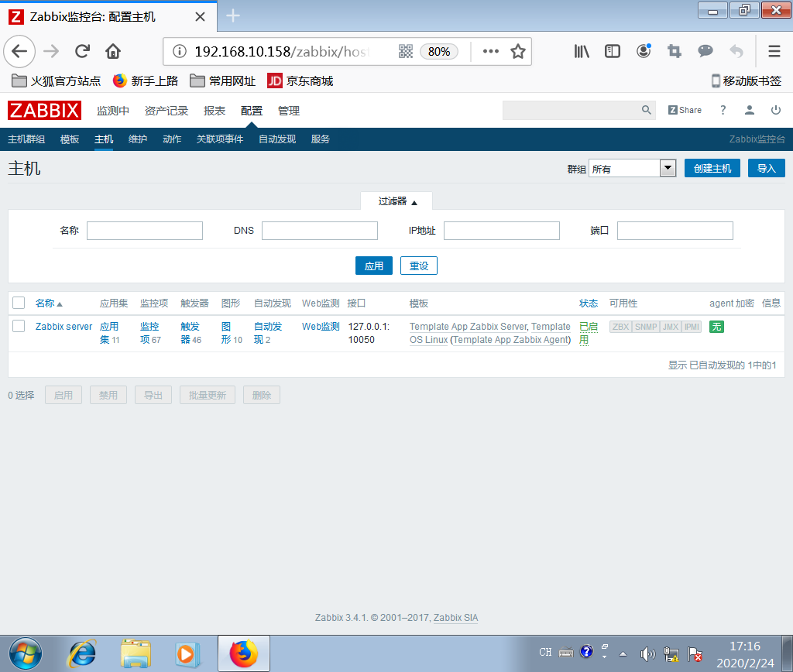Open the file explorer taskbar icon
The image size is (793, 672).
point(136,653)
